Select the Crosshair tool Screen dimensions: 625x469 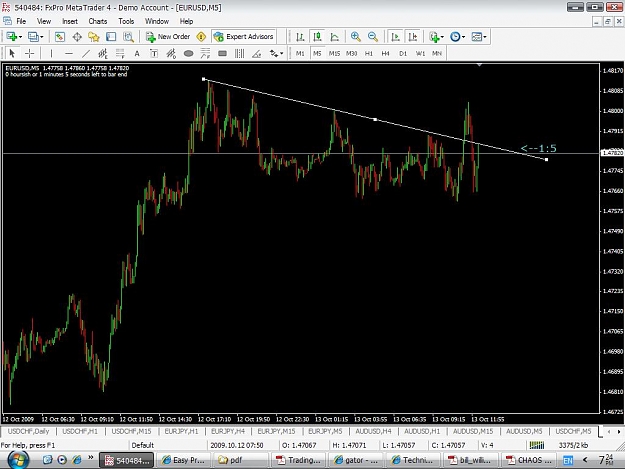pos(29,53)
